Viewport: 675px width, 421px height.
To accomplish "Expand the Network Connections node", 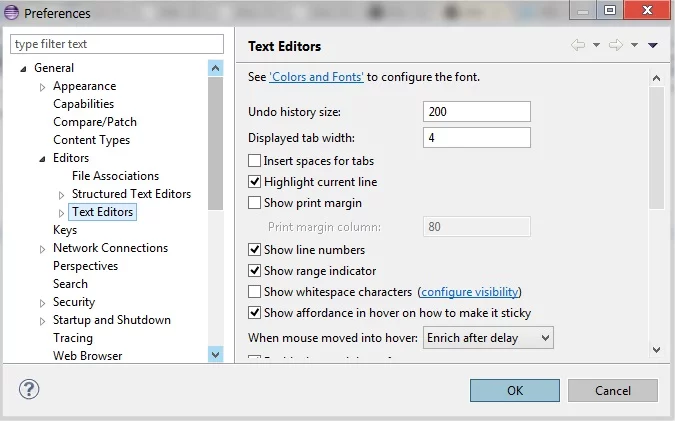I will [43, 249].
